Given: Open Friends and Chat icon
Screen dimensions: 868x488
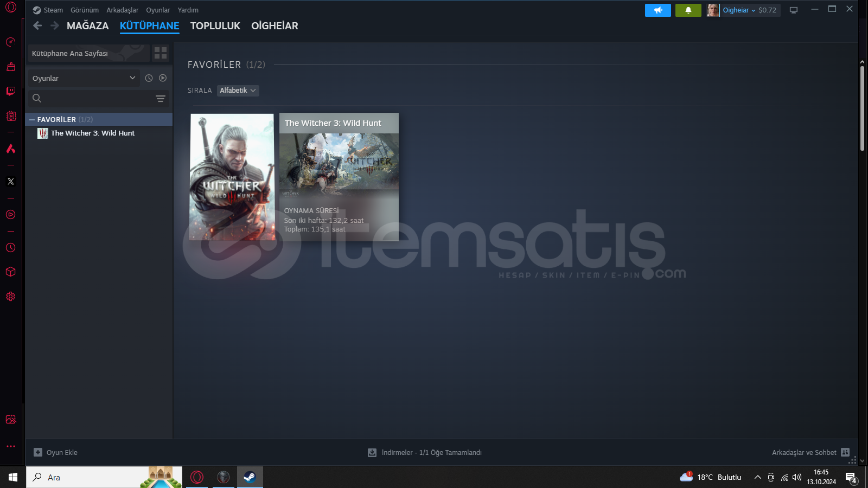Looking at the screenshot, I should 845,452.
